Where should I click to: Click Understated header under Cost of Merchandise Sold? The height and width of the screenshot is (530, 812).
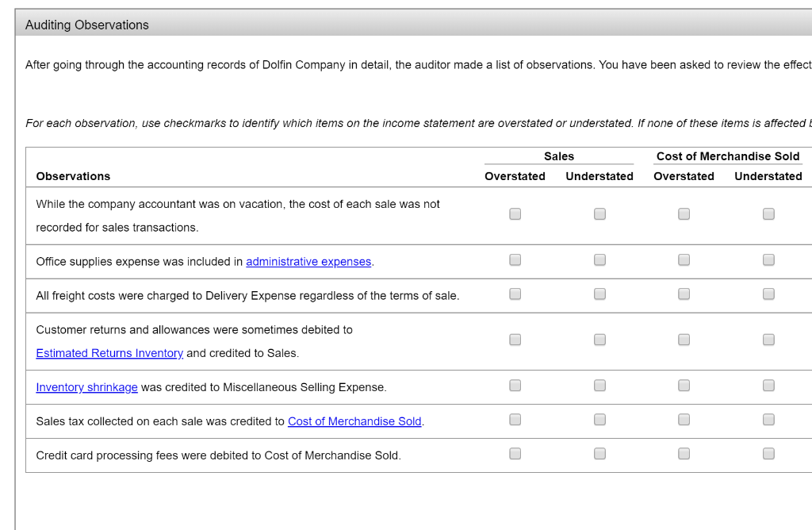768,176
